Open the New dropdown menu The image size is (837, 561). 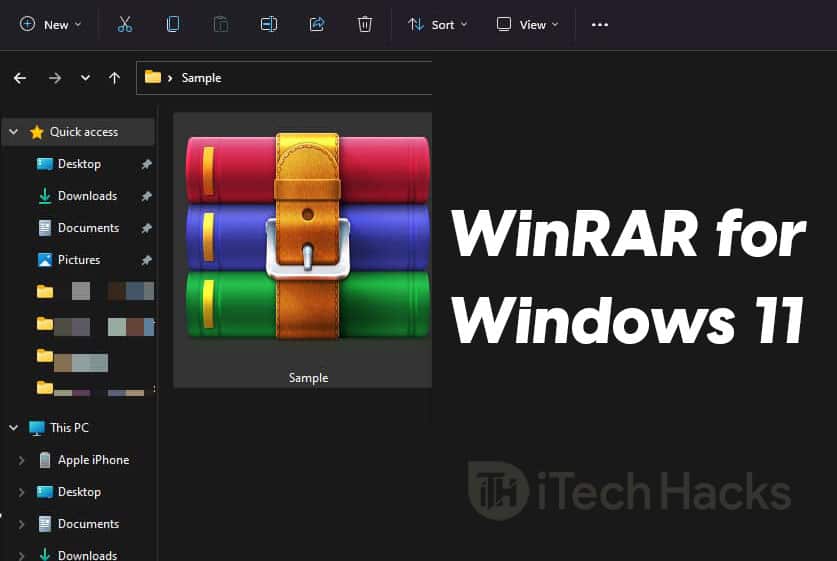(x=51, y=24)
